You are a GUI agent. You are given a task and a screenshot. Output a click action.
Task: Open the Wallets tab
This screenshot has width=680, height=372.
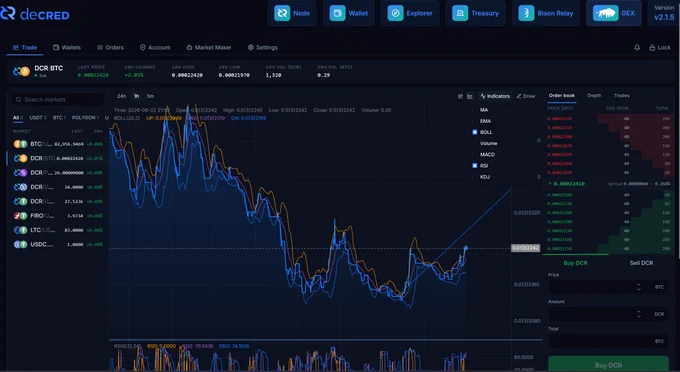(x=67, y=47)
